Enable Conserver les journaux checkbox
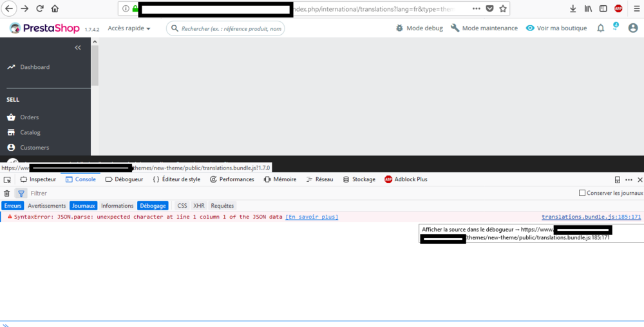Viewport: 644px width, 327px height. click(x=582, y=193)
